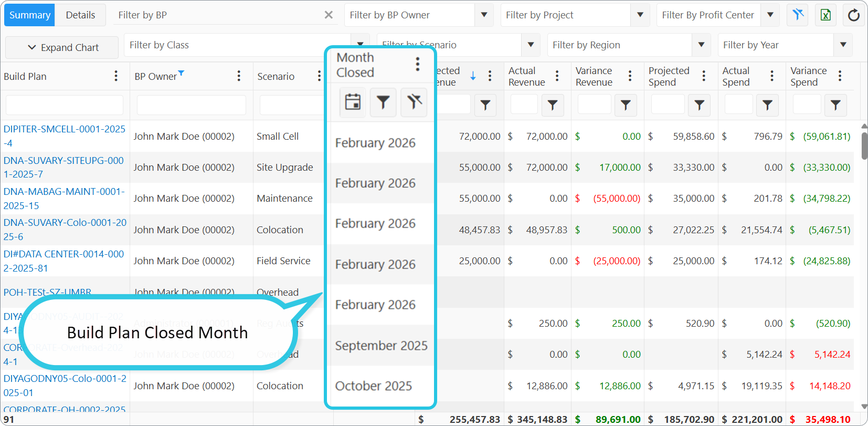Image resolution: width=868 pixels, height=426 pixels.
Task: Toggle the descending sort arrow on Projected Revenue
Action: [x=473, y=76]
